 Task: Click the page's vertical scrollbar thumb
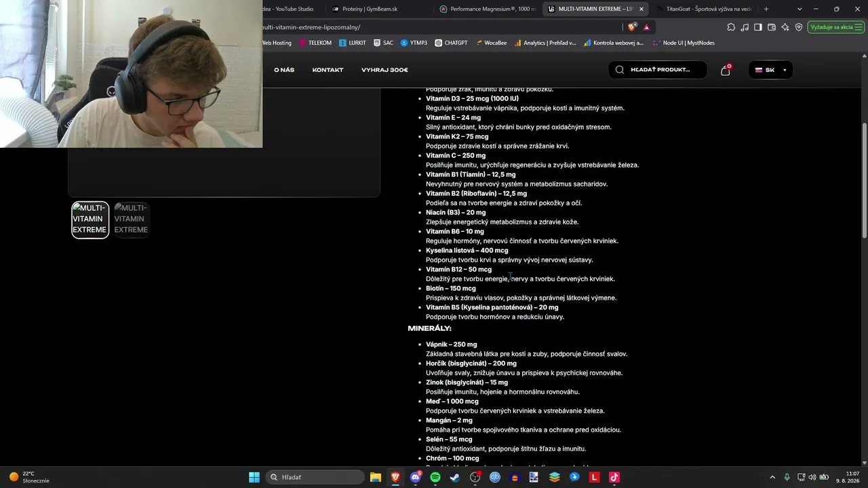[x=864, y=180]
